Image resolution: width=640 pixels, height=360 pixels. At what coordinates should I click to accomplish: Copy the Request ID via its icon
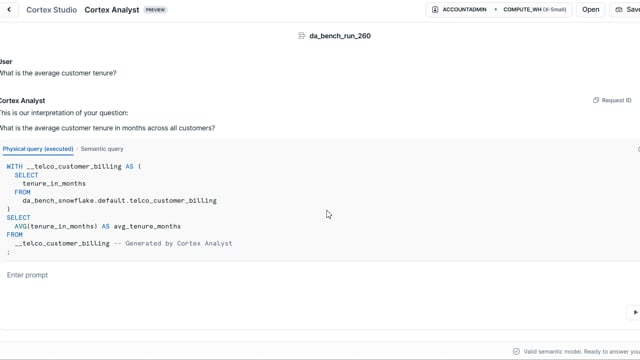click(596, 100)
